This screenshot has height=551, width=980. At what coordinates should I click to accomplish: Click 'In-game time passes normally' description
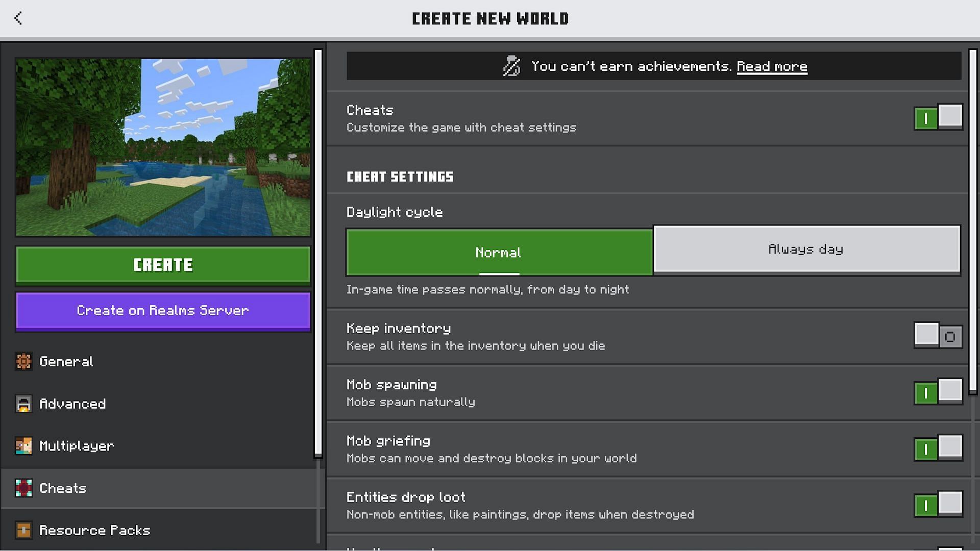(x=487, y=290)
